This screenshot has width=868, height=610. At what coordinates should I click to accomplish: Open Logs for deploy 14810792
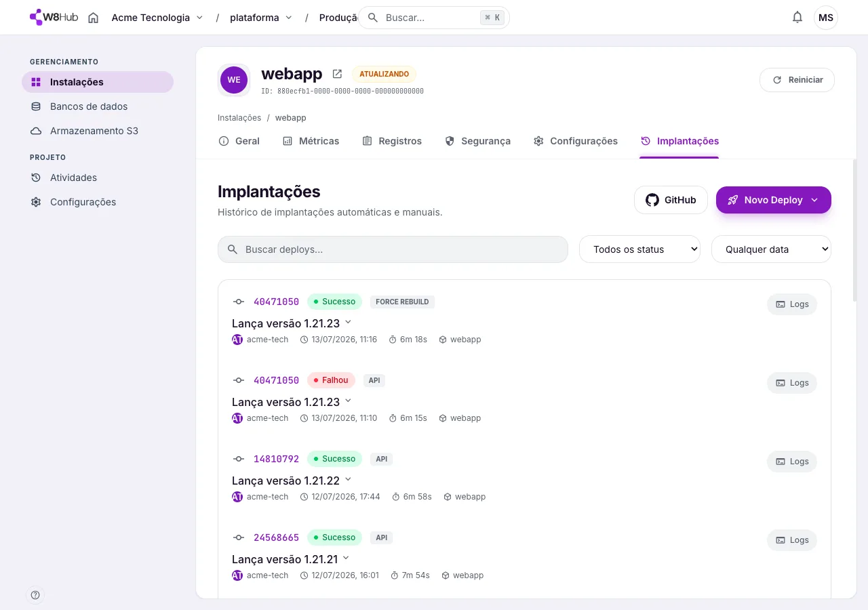point(792,462)
